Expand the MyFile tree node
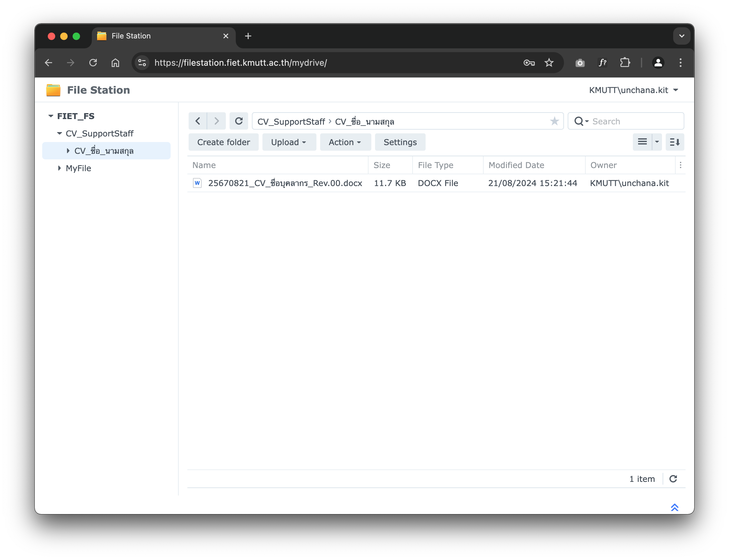Screen dimensions: 729x560 [x=59, y=168]
